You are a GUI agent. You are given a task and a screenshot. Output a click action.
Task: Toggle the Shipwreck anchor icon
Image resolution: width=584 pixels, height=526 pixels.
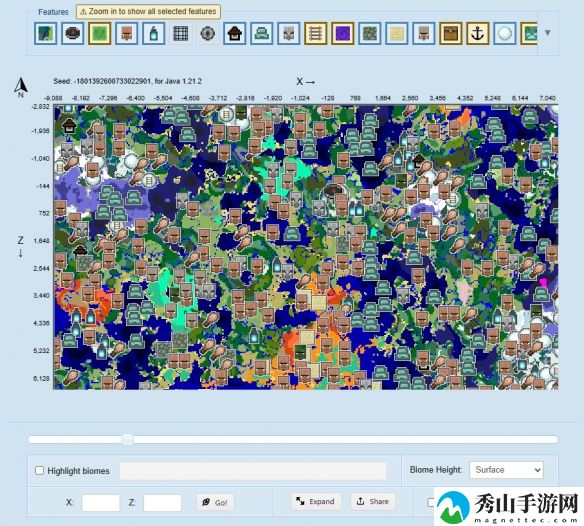(477, 34)
